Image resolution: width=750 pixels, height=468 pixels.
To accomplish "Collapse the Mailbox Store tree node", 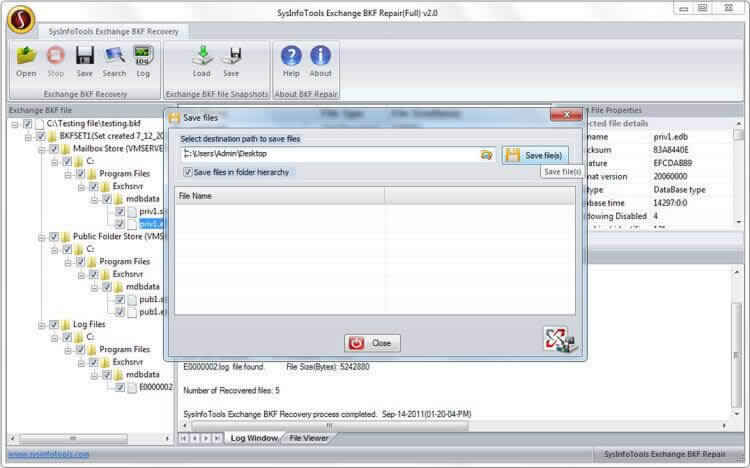I will [x=42, y=149].
